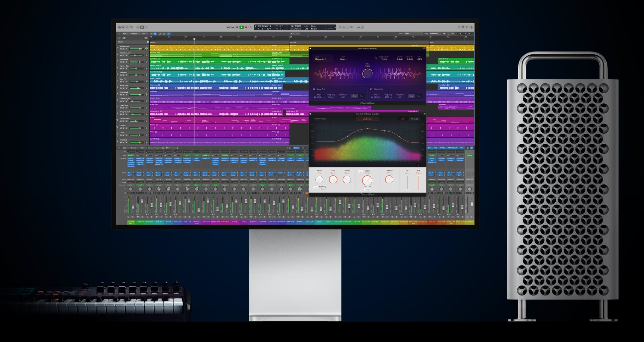Switch to the DETAILS tab in ChromaVerb
The image size is (644, 342).
click(x=415, y=119)
